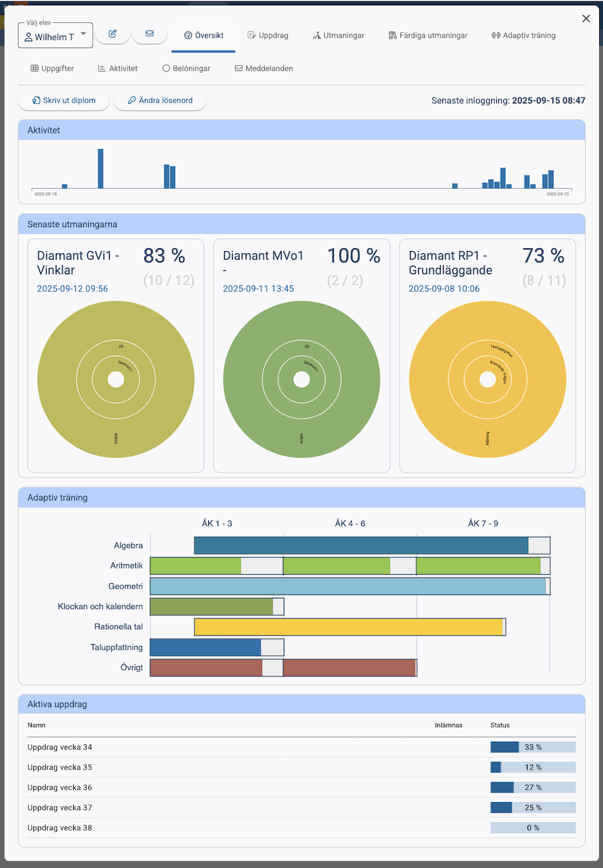Open the Utmaningar tab
Screen dimensions: 603x868
338,36
